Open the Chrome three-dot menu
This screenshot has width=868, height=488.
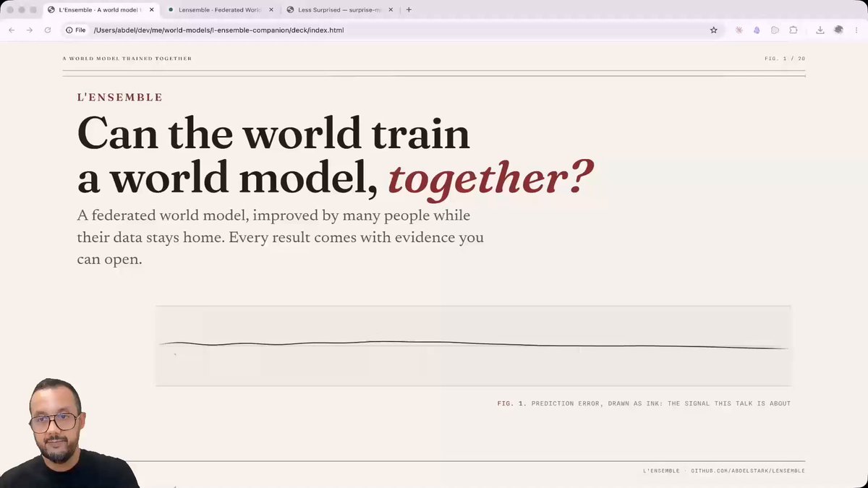pyautogui.click(x=856, y=30)
